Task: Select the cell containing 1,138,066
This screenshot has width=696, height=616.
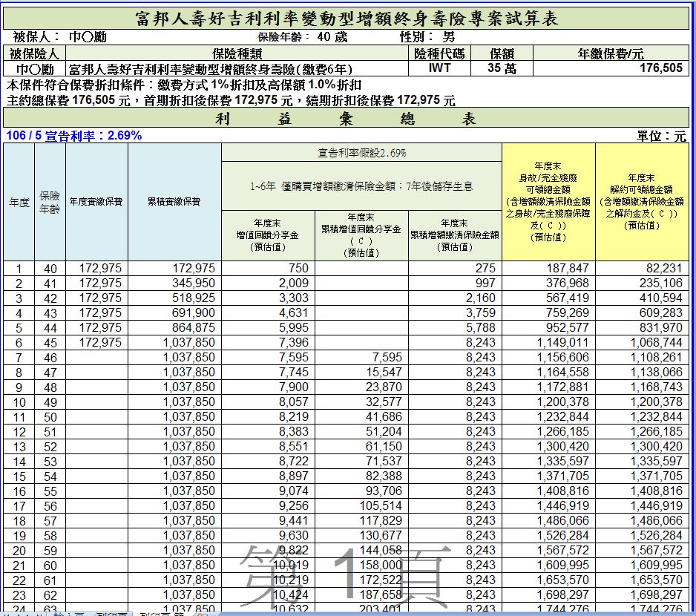Action: pos(642,372)
